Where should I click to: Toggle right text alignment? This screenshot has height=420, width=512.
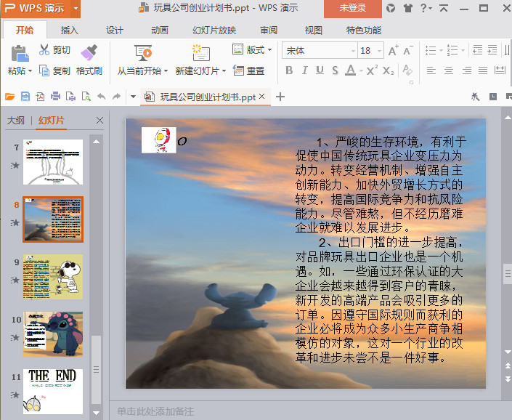pyautogui.click(x=467, y=70)
